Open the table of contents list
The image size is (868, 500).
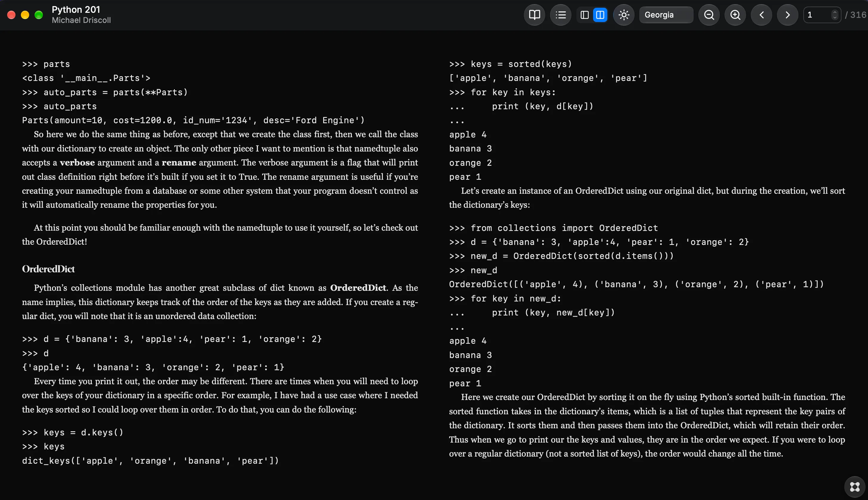click(561, 15)
